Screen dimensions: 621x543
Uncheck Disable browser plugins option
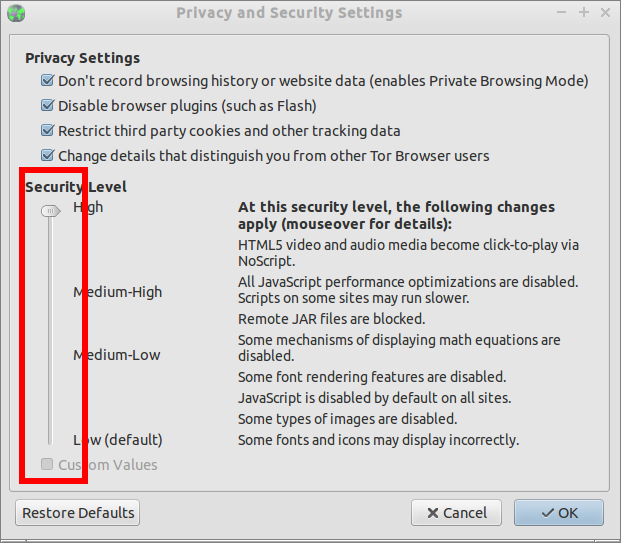(47, 106)
